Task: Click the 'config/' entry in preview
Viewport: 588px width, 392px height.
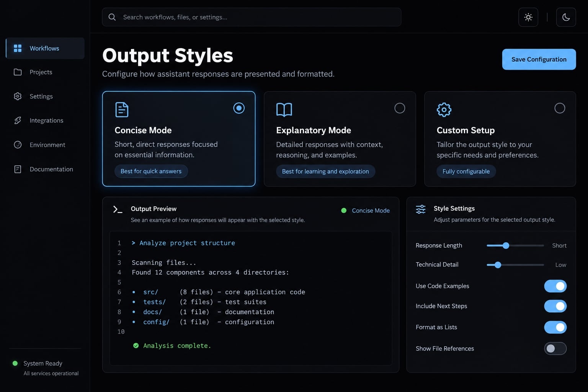Action: tap(203, 322)
